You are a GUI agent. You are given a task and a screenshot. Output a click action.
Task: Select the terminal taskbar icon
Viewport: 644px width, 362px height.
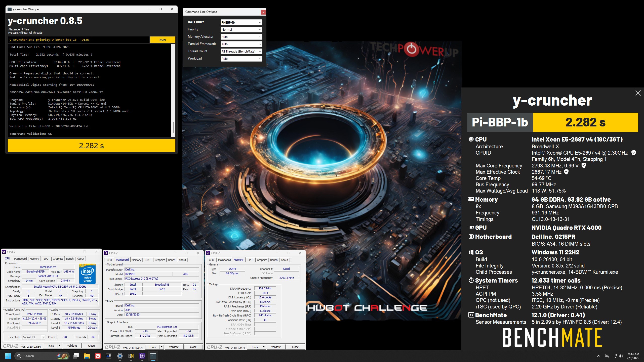[153, 356]
